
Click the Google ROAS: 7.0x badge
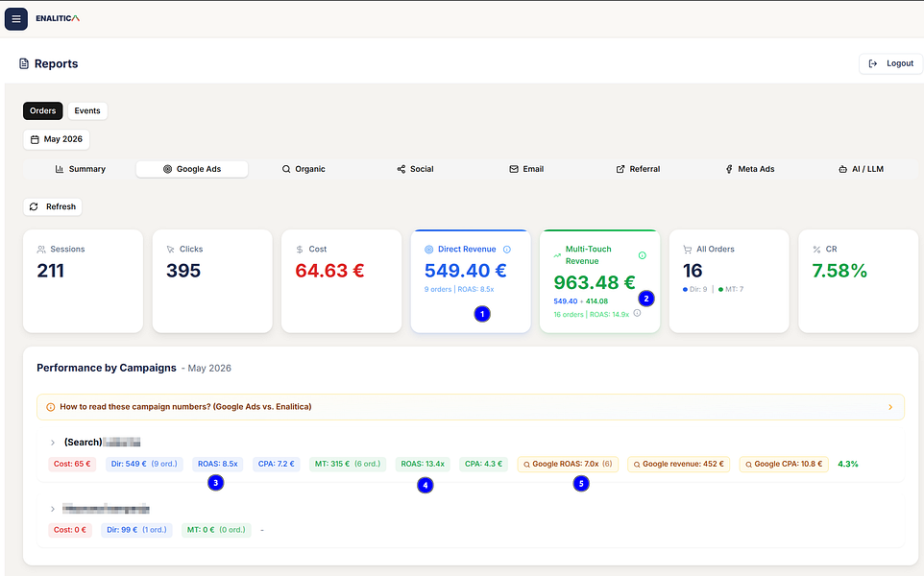tap(568, 464)
